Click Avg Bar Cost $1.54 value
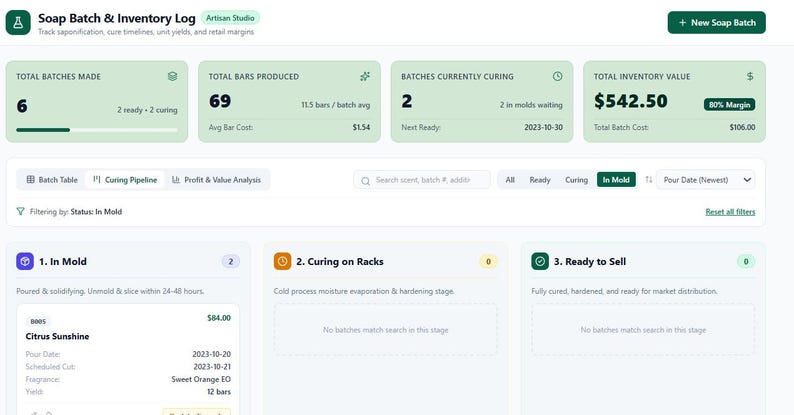Screen dimensions: 794x415 tap(362, 128)
